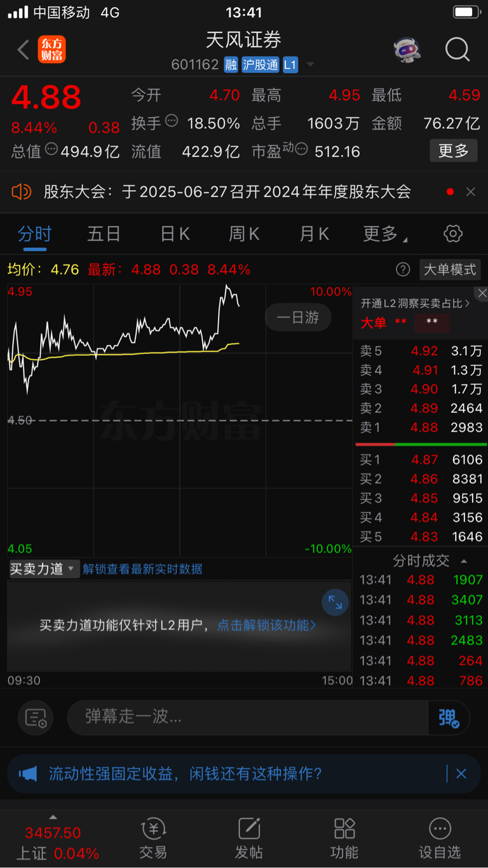Screen dimensions: 488x868
Task: Collapse the 分时成交 list arrow
Action: 464,560
